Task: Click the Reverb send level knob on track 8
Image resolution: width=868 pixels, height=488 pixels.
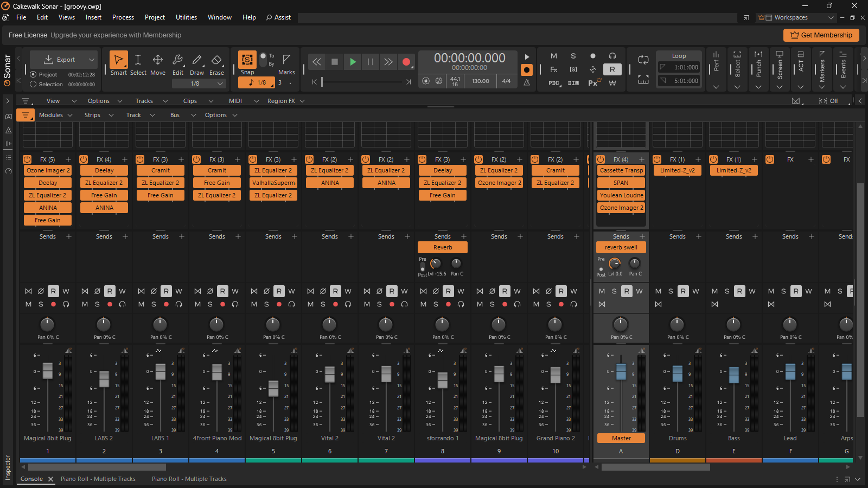Action: [436, 264]
